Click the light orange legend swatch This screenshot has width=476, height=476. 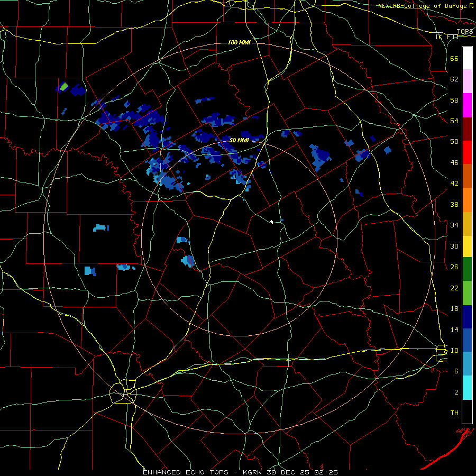pyautogui.click(x=467, y=200)
